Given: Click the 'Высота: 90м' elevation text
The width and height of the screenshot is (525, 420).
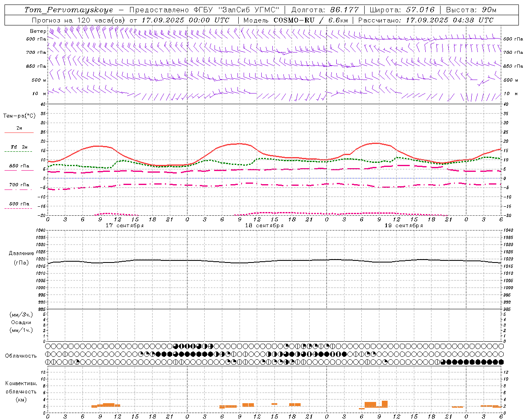Looking at the screenshot, I should coord(471,10).
